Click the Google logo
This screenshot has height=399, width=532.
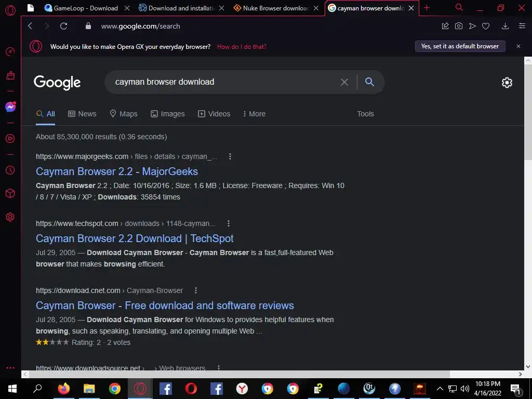point(57,83)
